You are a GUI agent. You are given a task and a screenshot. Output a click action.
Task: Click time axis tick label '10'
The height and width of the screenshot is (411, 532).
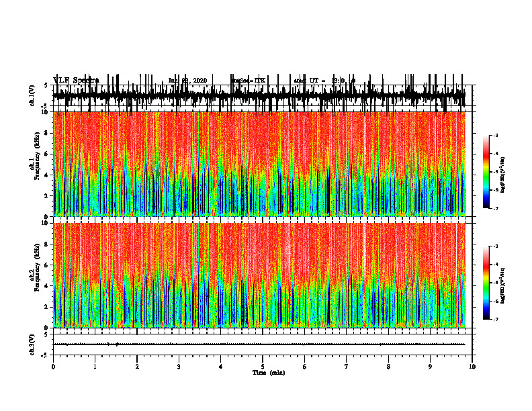(472, 367)
